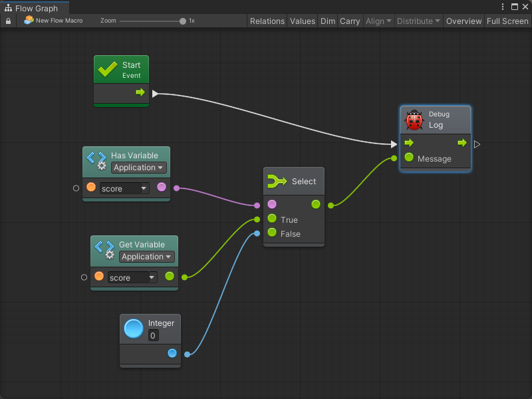Click the New Flow Macro icon
The height and width of the screenshot is (399, 532).
coord(29,21)
